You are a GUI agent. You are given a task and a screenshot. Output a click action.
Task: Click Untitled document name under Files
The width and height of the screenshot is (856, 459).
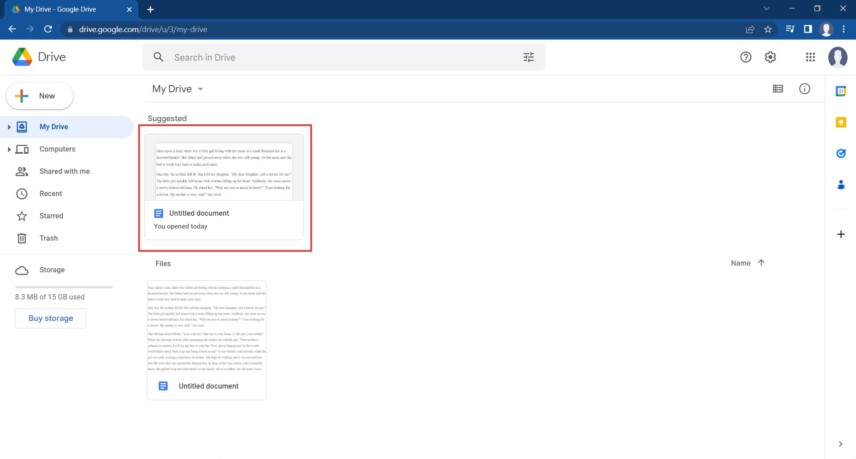[x=209, y=386]
